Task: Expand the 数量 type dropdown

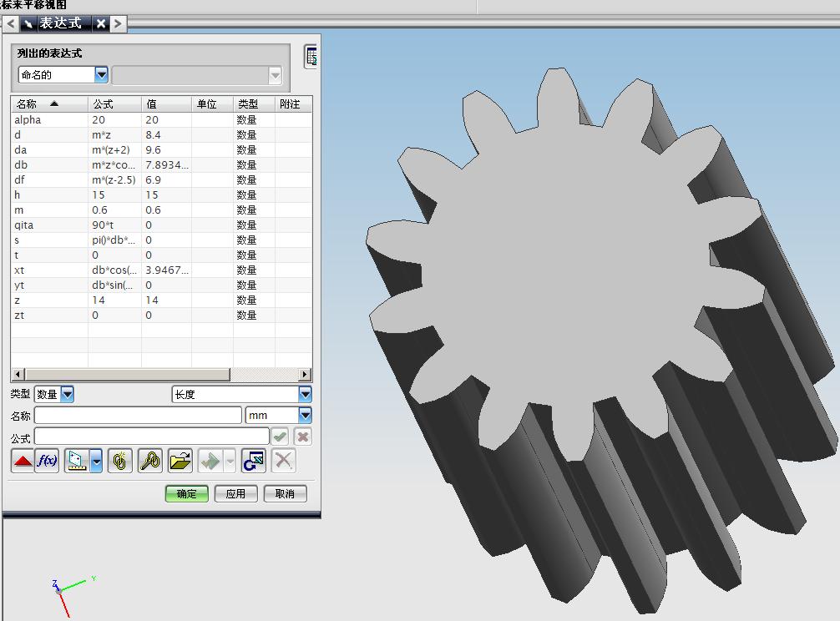Action: click(67, 394)
